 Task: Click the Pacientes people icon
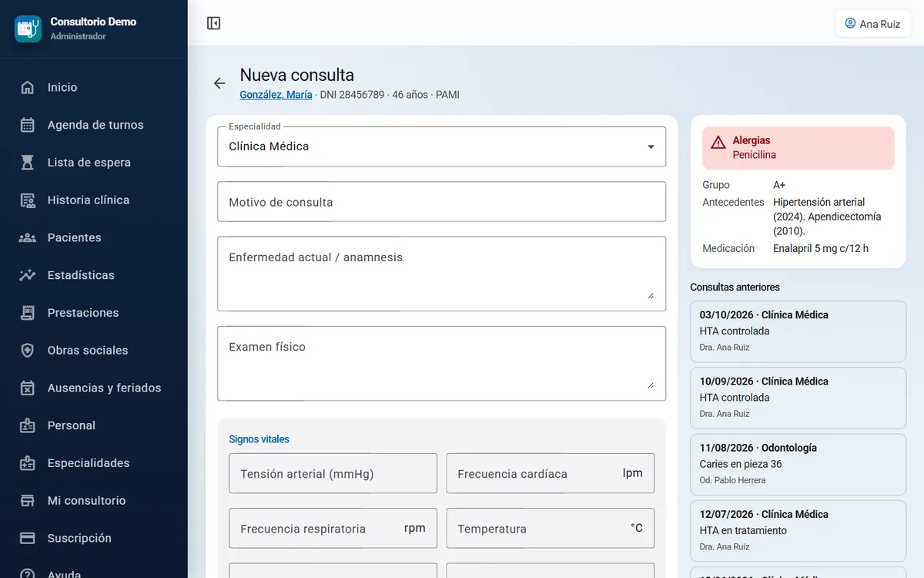pos(28,237)
